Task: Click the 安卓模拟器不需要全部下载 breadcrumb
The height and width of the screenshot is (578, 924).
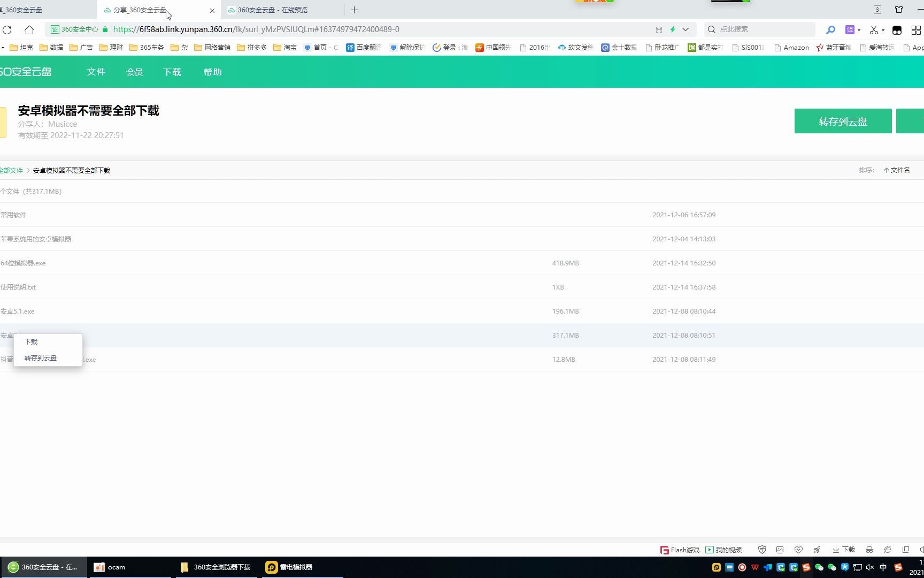Action: click(72, 170)
